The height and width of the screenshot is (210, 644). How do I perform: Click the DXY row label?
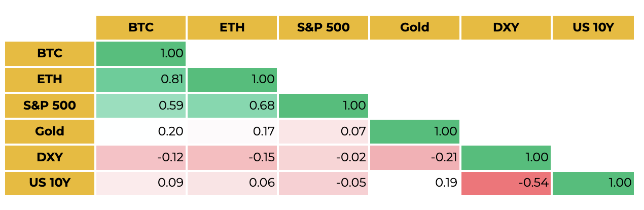pos(50,157)
